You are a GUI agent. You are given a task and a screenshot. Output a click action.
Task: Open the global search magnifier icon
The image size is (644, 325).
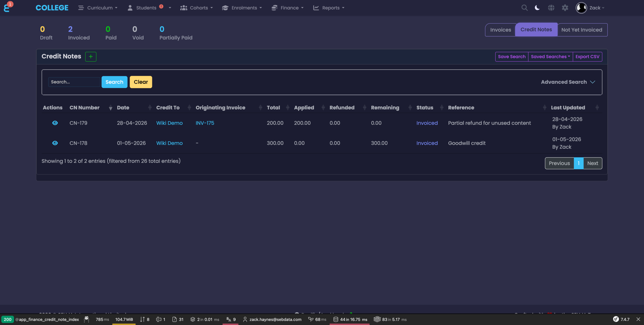[x=524, y=8]
